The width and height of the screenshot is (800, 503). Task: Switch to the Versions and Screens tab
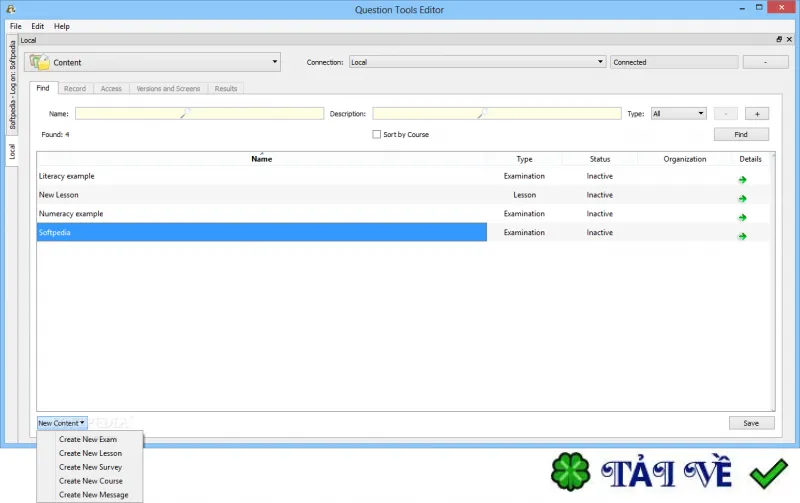(168, 88)
